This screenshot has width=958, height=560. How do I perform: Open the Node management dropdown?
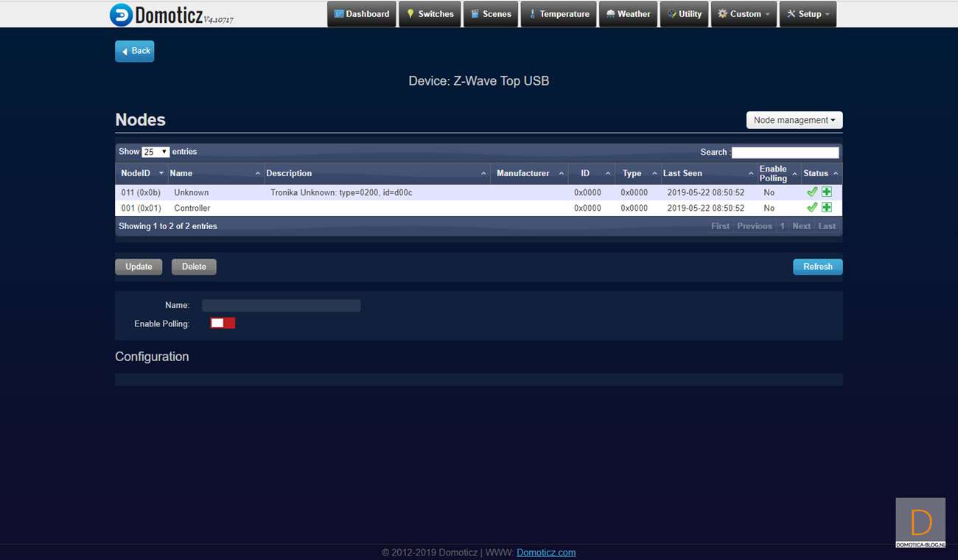(794, 120)
